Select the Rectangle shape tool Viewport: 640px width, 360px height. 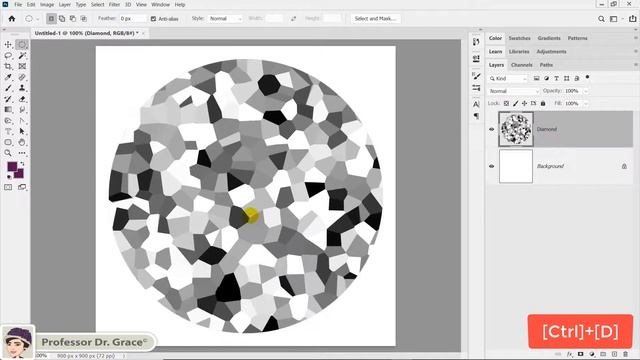point(8,142)
